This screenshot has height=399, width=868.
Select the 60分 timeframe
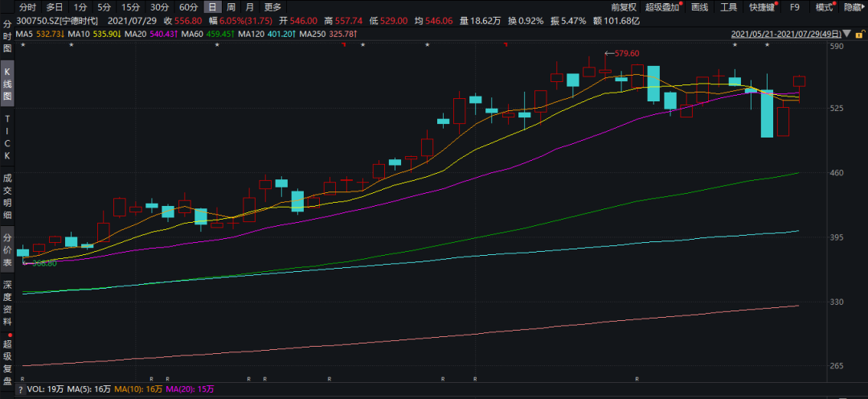(187, 7)
